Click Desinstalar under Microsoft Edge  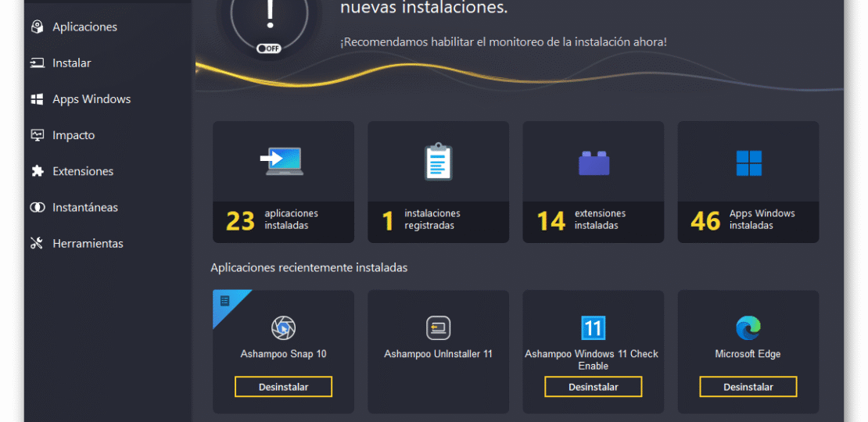tap(748, 387)
